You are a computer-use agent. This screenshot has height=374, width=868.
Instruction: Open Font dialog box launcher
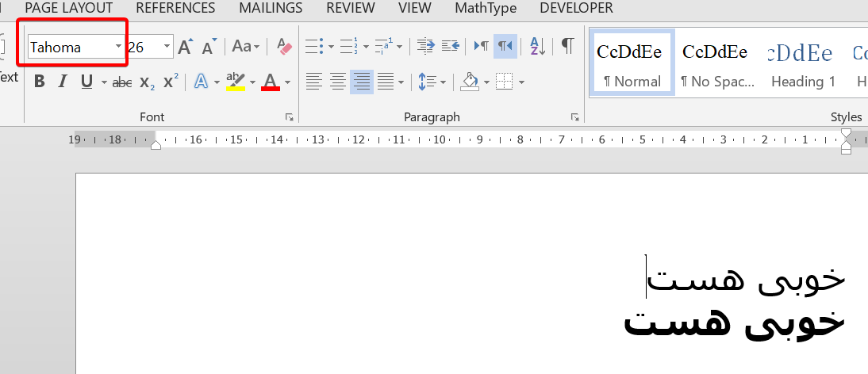coord(290,116)
